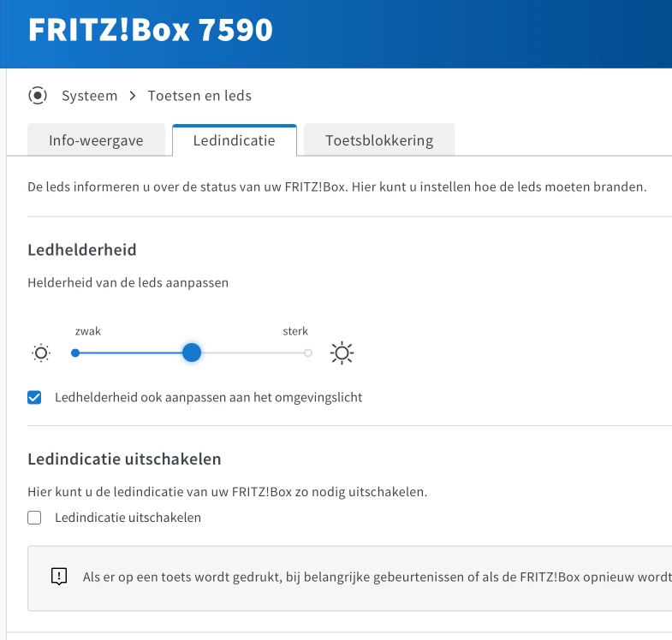Image resolution: width=672 pixels, height=640 pixels.
Task: Click the LED brightness slider handle
Action: tap(192, 353)
